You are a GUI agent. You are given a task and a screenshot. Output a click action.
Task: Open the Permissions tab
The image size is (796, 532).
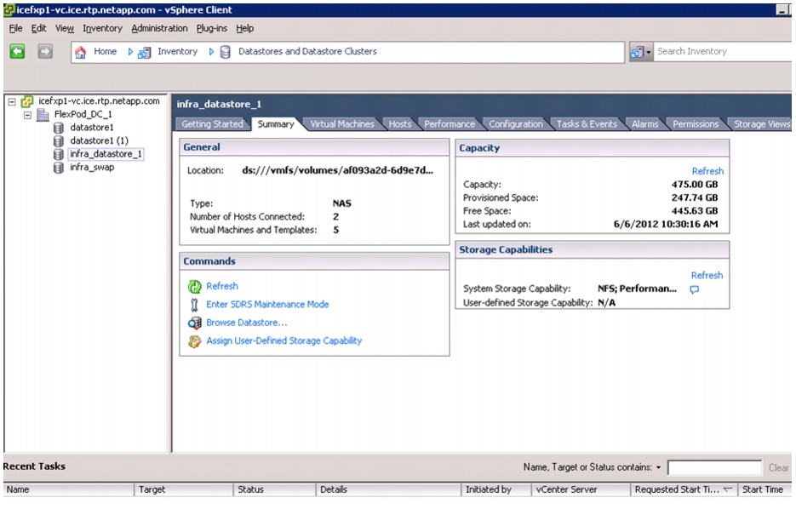coord(696,124)
